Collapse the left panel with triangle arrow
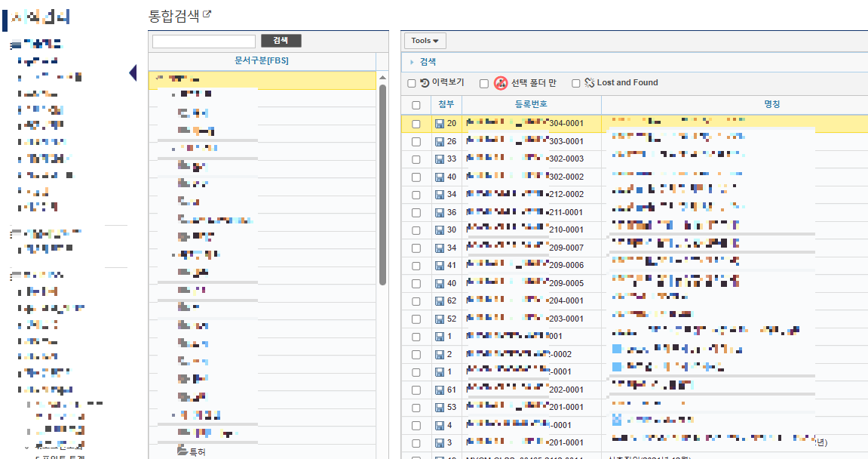The height and width of the screenshot is (459, 868). click(x=133, y=72)
